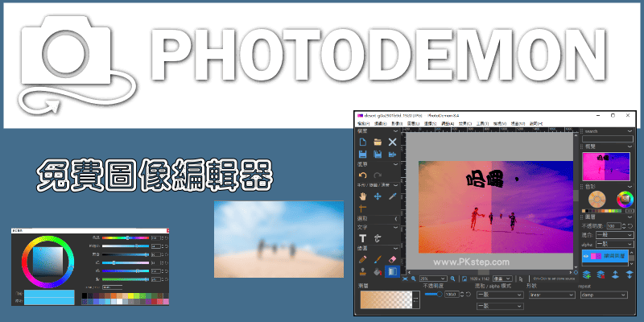644x322 pixels.
Task: Click the orange color variants wheel
Action: coord(597,199)
